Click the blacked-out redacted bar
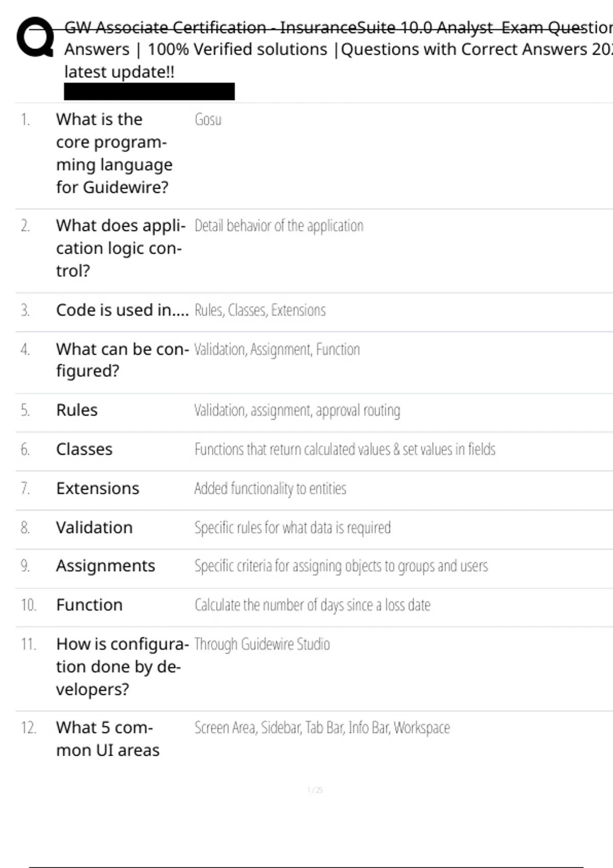The width and height of the screenshot is (613, 868). point(149,91)
